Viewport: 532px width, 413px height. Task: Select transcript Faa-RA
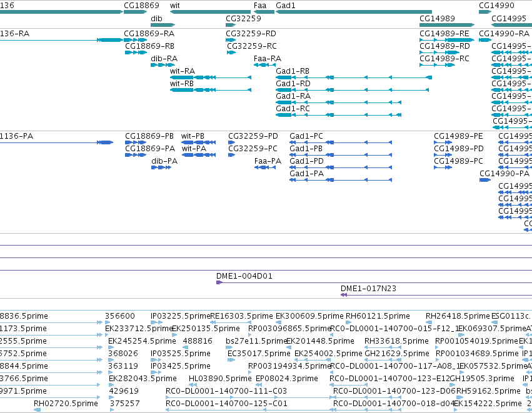tap(264, 65)
